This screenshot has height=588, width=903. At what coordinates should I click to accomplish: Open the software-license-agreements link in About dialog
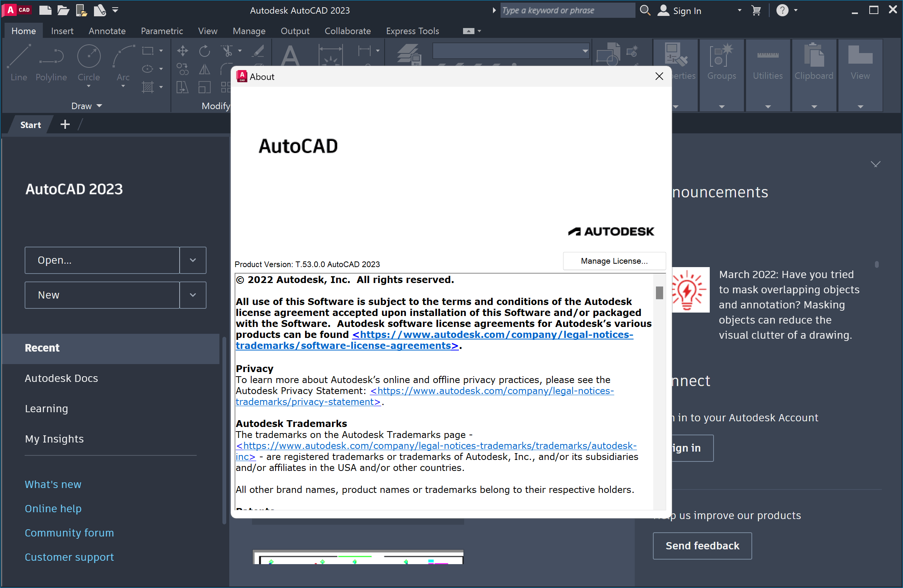tap(434, 340)
